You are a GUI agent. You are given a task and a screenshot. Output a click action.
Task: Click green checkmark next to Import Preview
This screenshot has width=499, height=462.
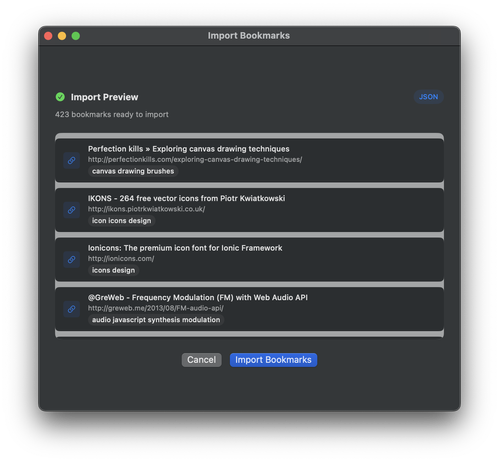60,97
